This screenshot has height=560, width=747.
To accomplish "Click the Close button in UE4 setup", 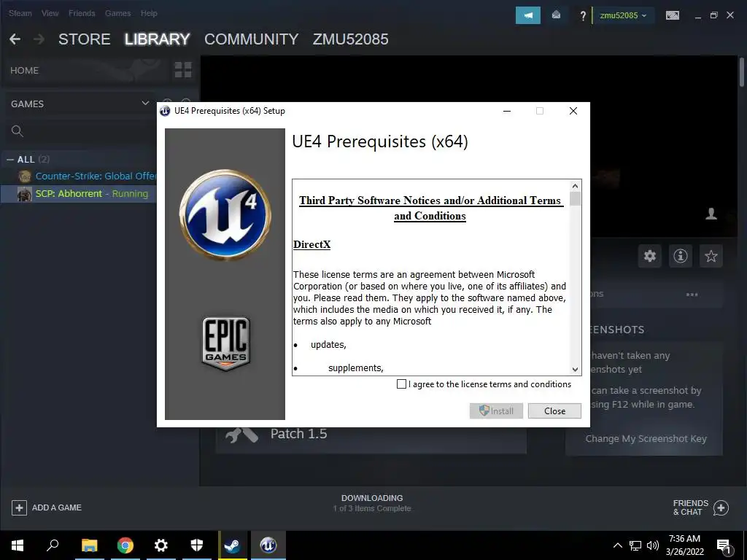I will click(554, 411).
